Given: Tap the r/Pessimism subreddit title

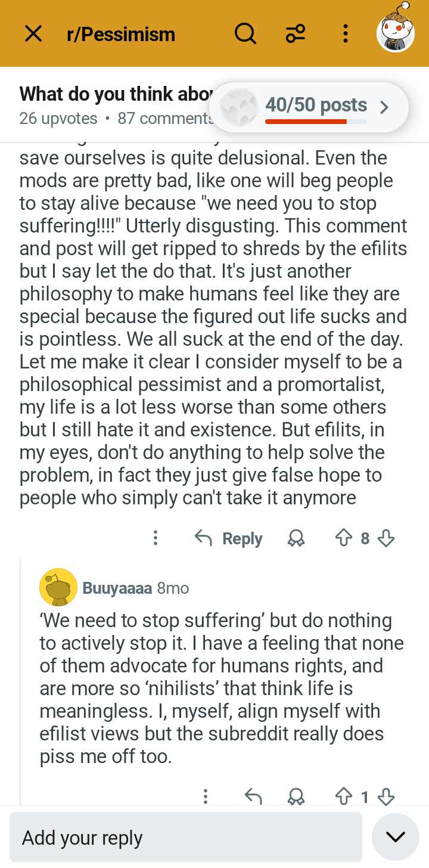Looking at the screenshot, I should click(121, 34).
